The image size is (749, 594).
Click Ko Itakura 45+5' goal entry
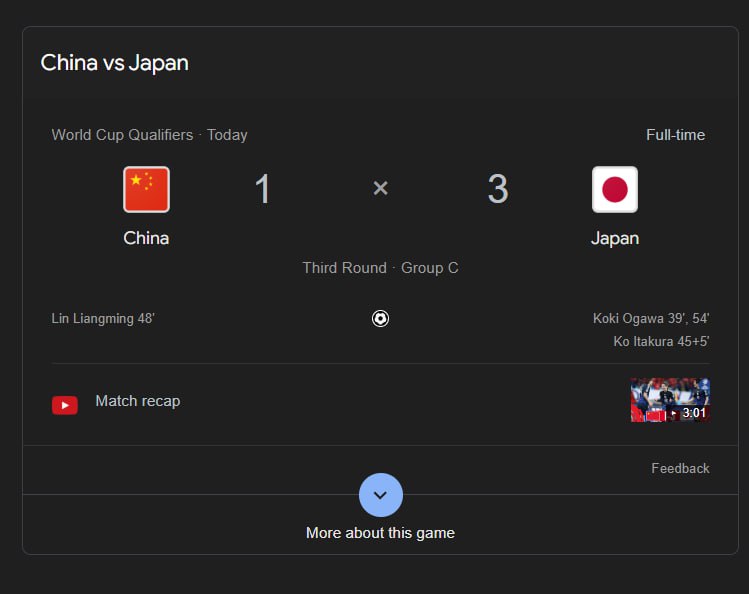[661, 342]
